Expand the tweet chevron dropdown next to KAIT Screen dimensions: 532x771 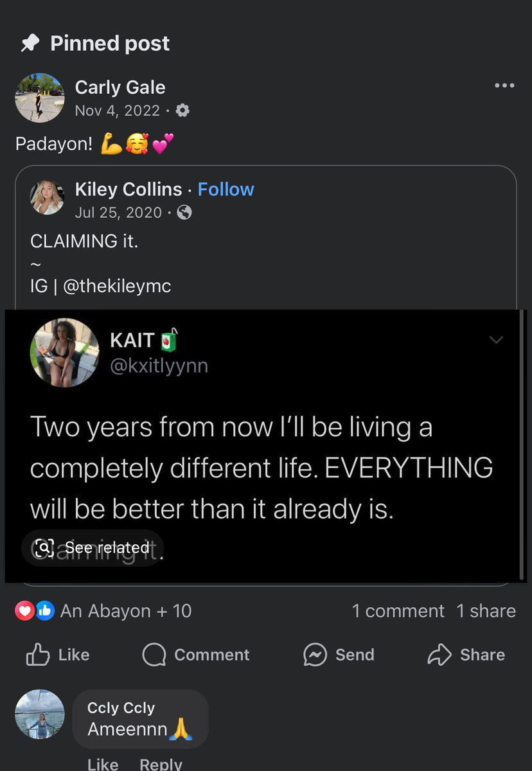(496, 340)
